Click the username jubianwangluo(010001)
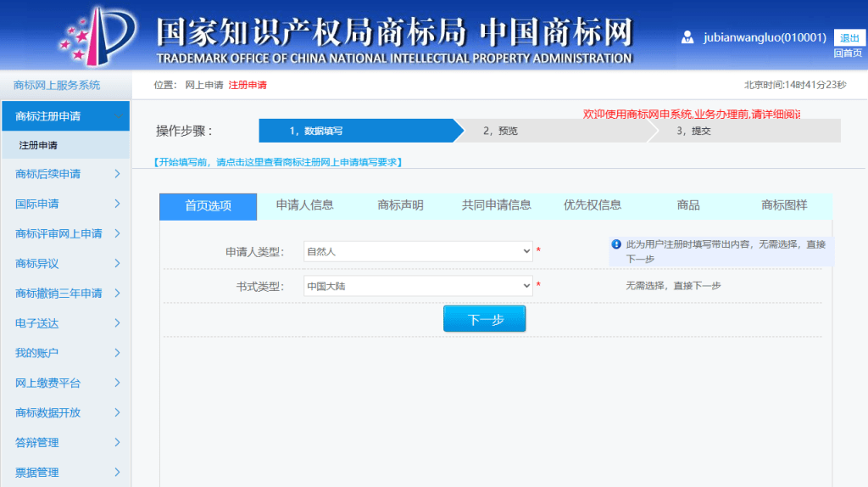 coord(765,37)
